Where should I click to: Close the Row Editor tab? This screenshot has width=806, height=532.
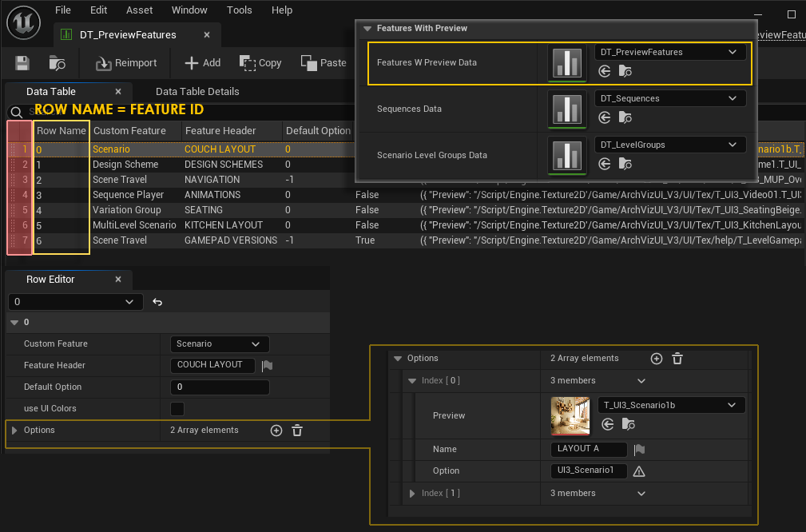tap(118, 279)
